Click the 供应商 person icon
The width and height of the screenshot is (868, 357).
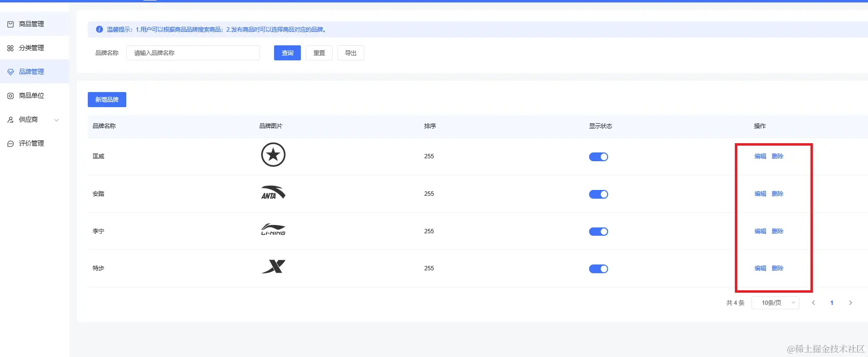pos(10,120)
